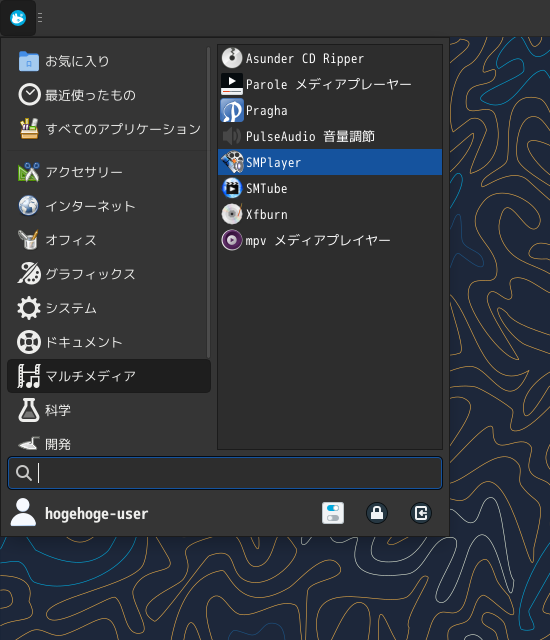
Task: Open the Pragha music player
Action: click(330, 111)
